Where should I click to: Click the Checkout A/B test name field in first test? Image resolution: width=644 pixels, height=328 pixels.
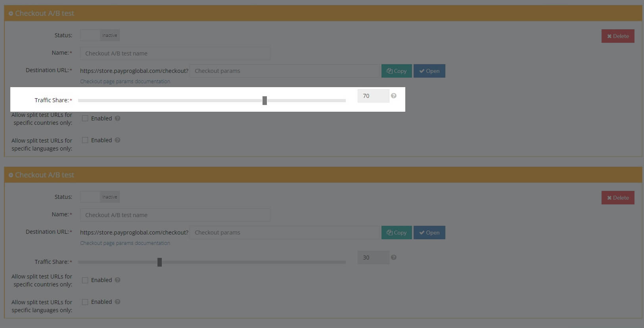coord(175,53)
